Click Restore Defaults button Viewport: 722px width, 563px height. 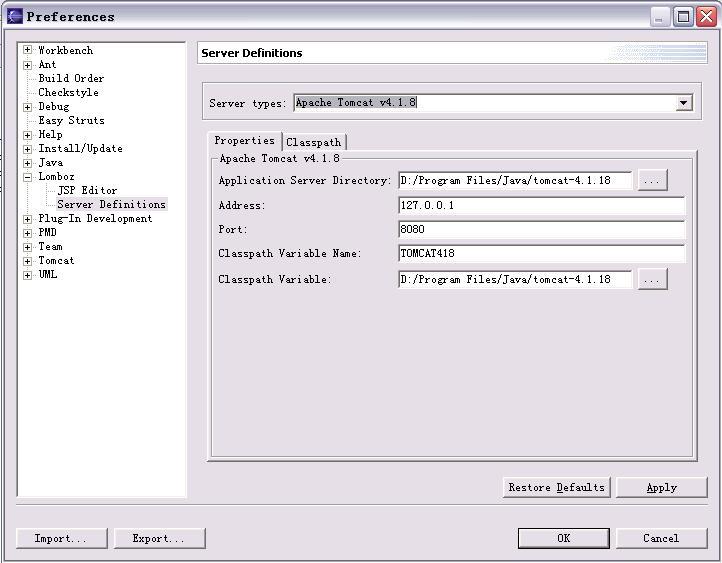[x=556, y=488]
